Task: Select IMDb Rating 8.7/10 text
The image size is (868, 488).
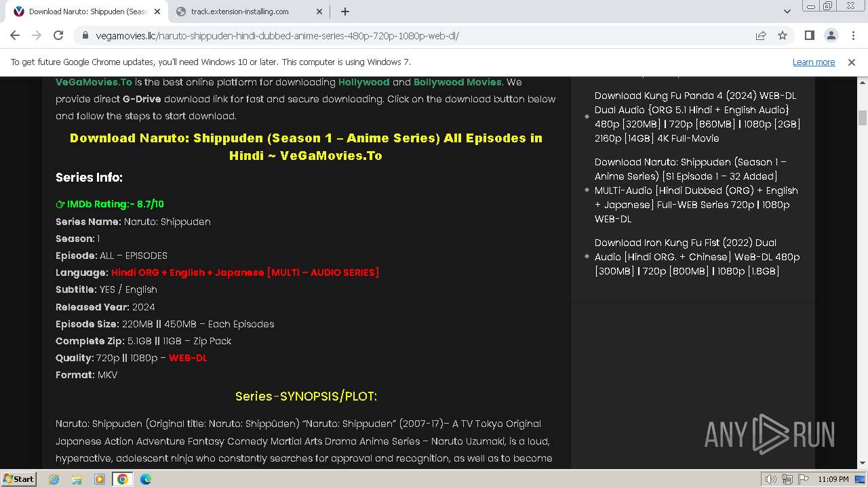Action: [x=110, y=204]
